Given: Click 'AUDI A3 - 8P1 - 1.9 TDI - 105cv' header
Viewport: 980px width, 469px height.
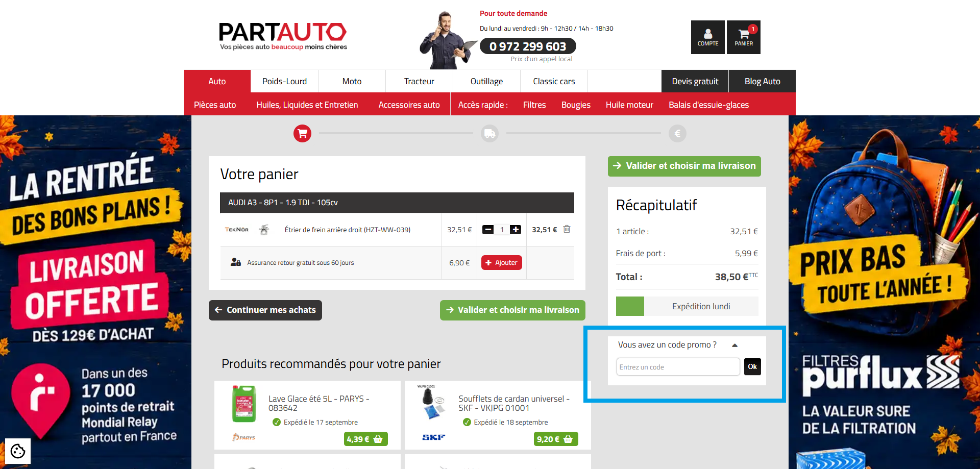Looking at the screenshot, I should [x=397, y=203].
